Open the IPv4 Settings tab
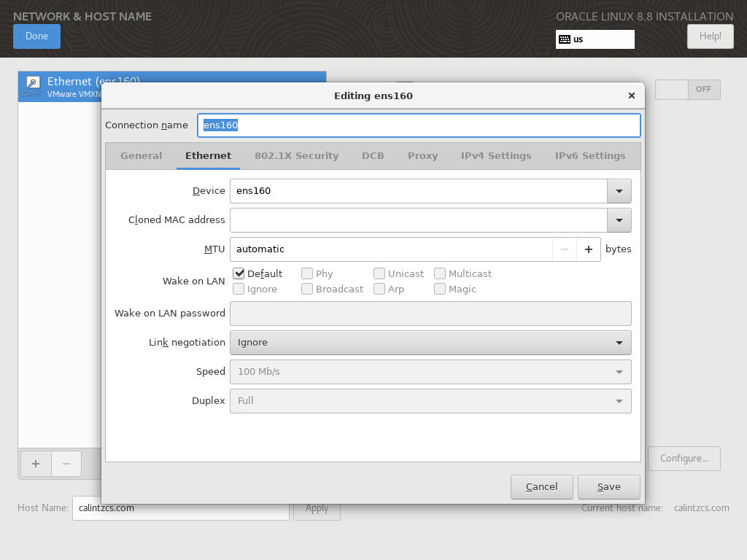This screenshot has width=747, height=560. click(496, 156)
